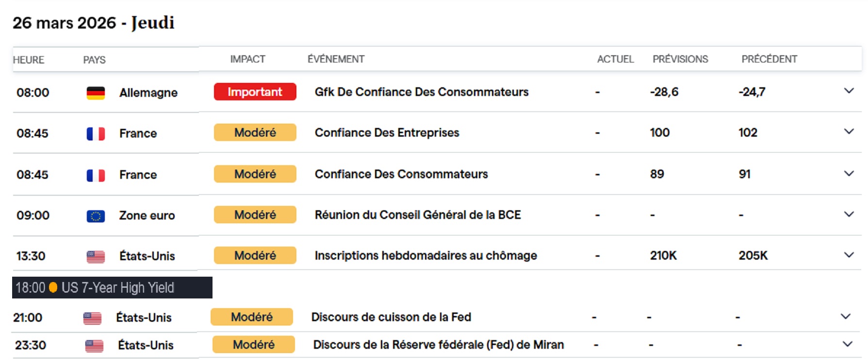Select the 18:00 US 7-Year High Yield banner

point(112,288)
